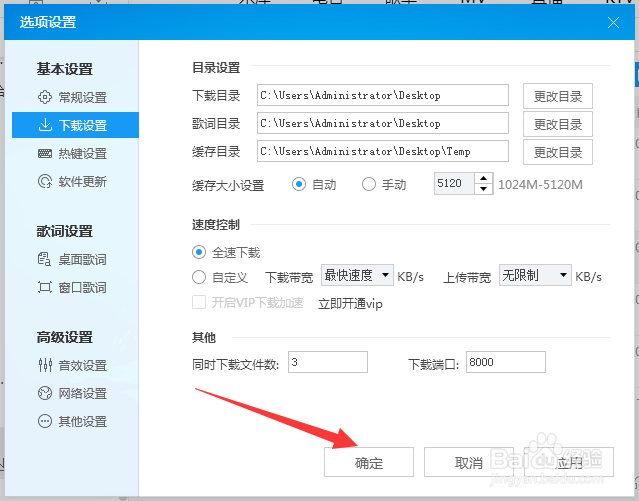The width and height of the screenshot is (639, 501).
Task: Select the 下载设置 download arrow icon
Action: [x=45, y=125]
